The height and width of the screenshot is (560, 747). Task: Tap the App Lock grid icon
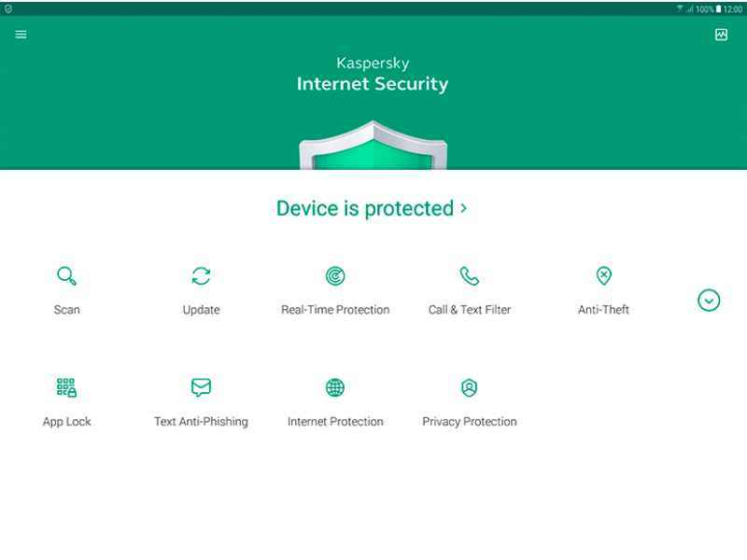[66, 387]
